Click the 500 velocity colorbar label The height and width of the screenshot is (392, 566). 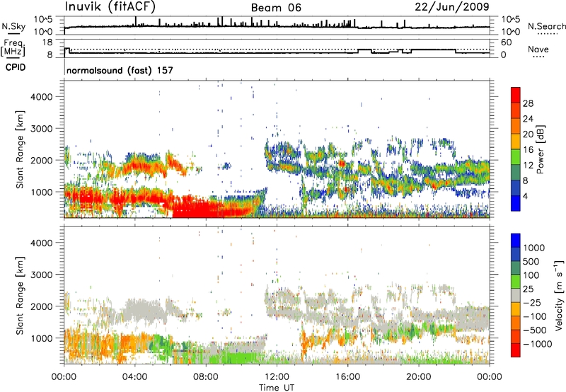point(531,262)
